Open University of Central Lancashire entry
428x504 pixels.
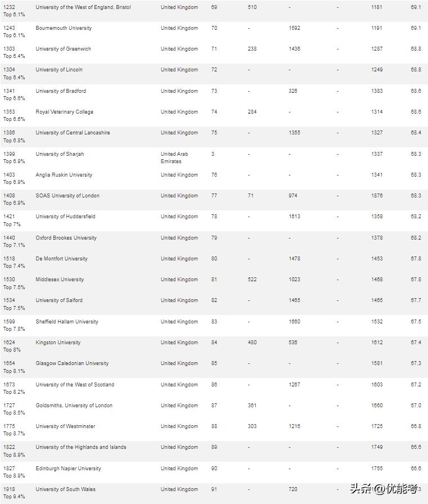pos(73,133)
